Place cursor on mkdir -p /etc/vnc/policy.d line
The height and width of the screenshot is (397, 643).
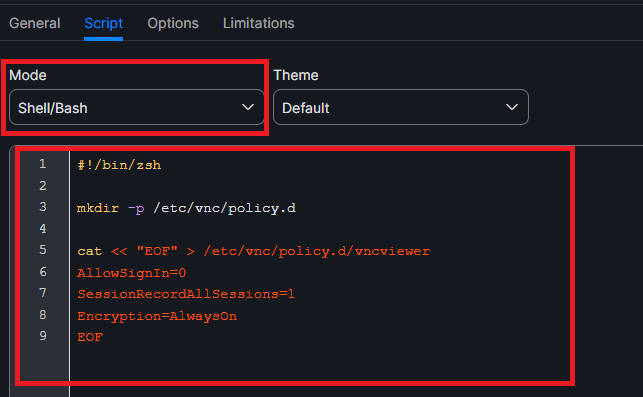point(186,208)
